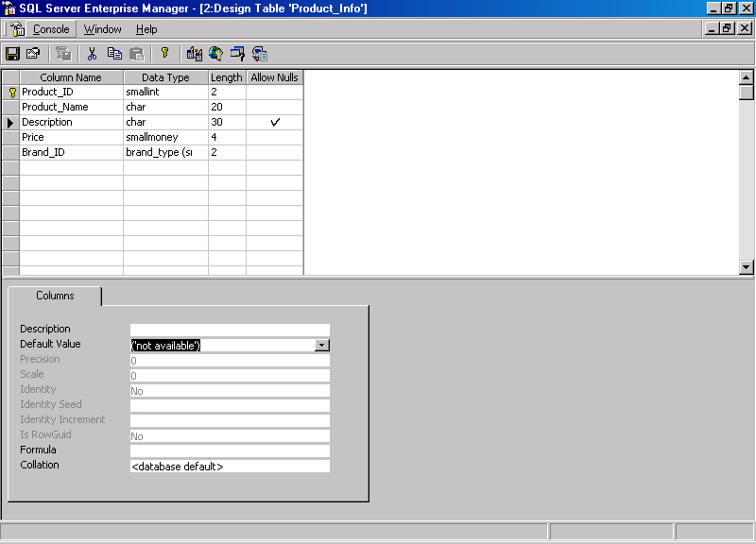
Task: Click the scroll down arrow of table grid
Action: point(746,267)
